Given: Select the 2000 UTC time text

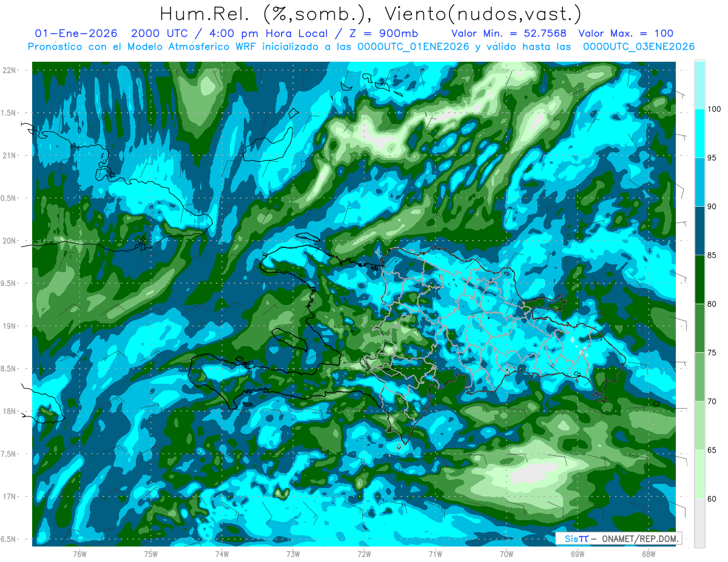Looking at the screenshot, I should click(160, 33).
